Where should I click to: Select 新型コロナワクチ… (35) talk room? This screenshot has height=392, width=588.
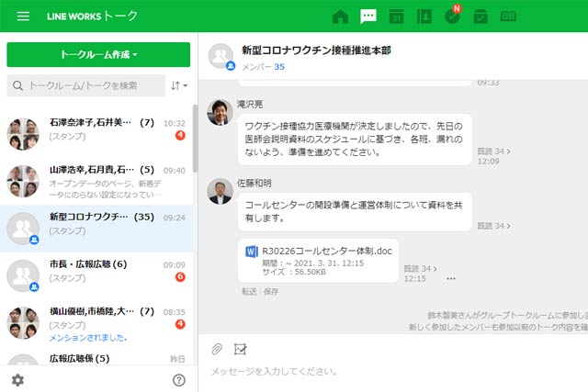(96, 229)
